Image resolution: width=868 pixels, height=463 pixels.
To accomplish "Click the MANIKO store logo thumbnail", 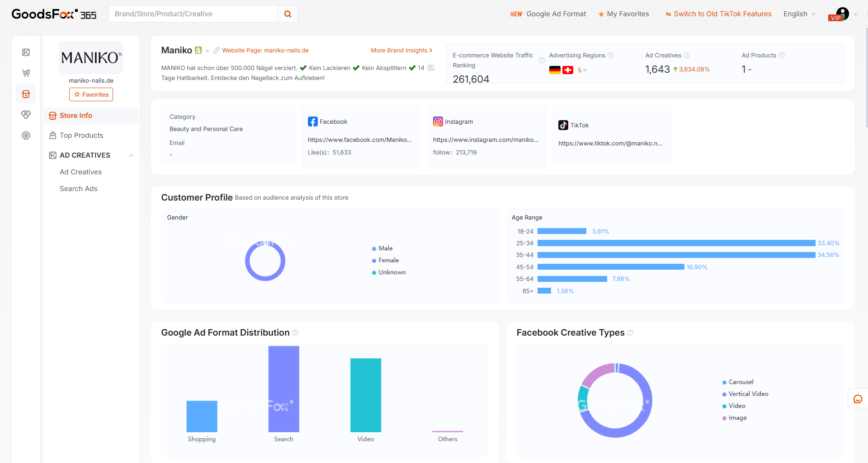I will (91, 57).
